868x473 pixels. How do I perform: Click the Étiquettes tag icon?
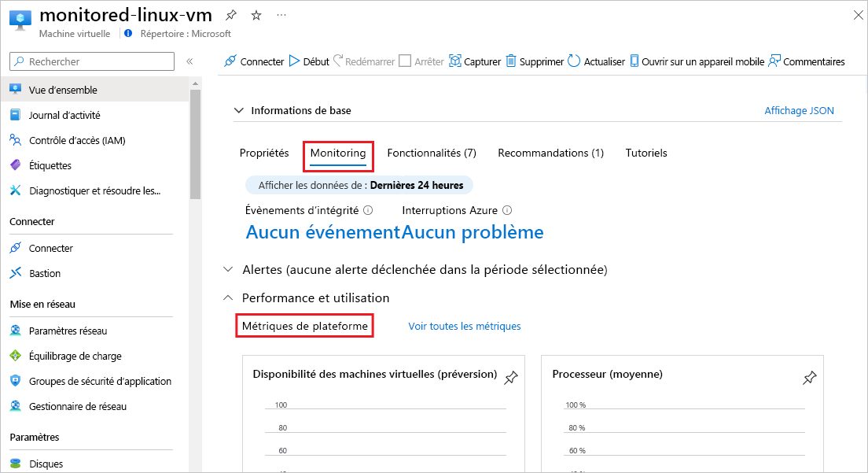pos(16,165)
